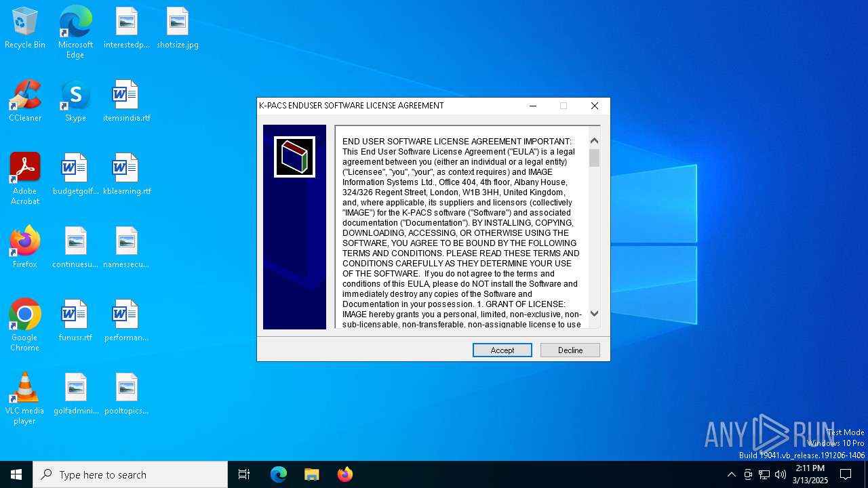
Task: Open the Windows Start menu
Action: pyautogui.click(x=16, y=474)
